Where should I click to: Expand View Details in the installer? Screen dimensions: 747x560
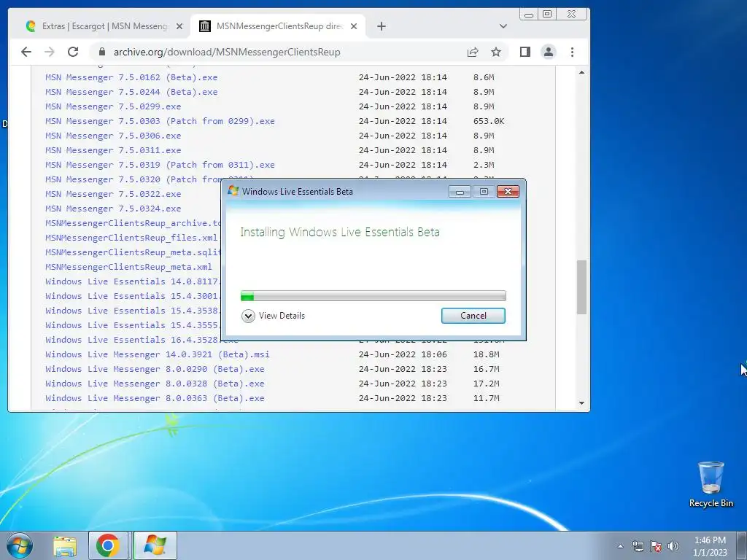pos(273,316)
